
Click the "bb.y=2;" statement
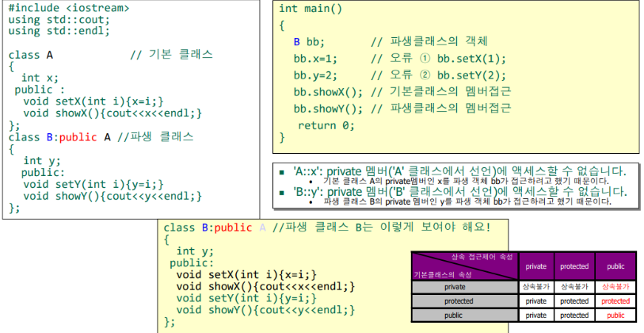[315, 75]
